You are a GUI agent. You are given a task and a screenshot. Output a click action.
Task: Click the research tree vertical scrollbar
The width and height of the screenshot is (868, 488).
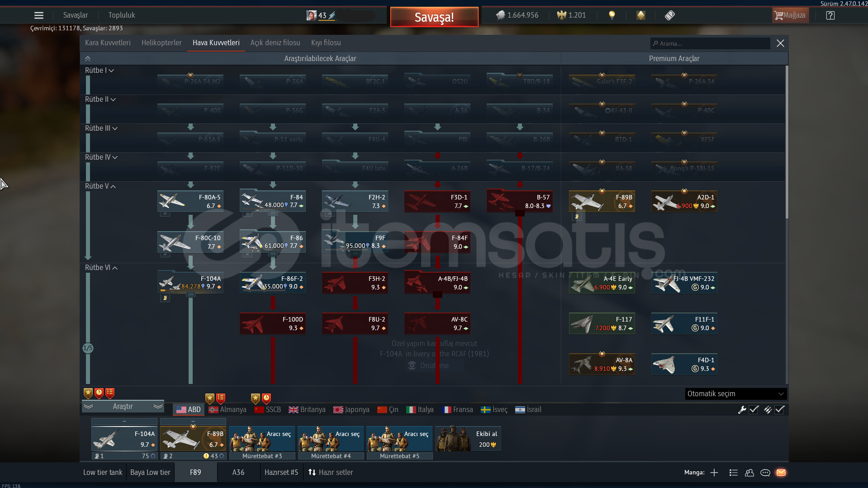787,142
